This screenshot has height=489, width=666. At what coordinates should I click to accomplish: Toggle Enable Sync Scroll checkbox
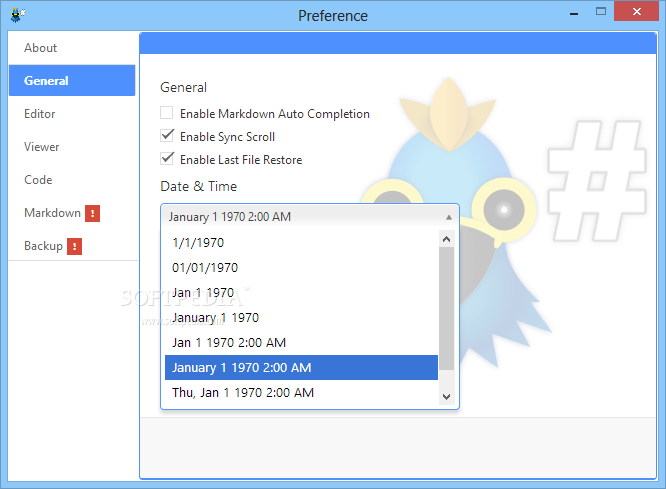click(x=166, y=136)
